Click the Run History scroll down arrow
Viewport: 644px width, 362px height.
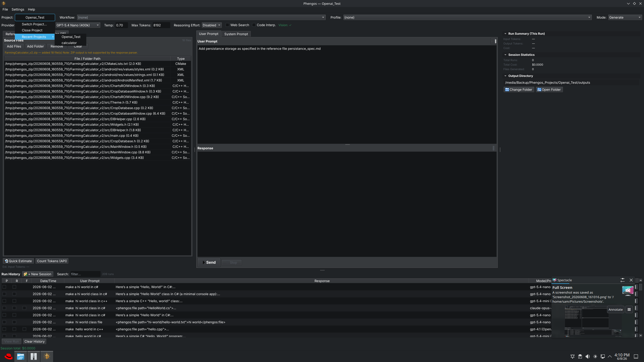[641, 336]
